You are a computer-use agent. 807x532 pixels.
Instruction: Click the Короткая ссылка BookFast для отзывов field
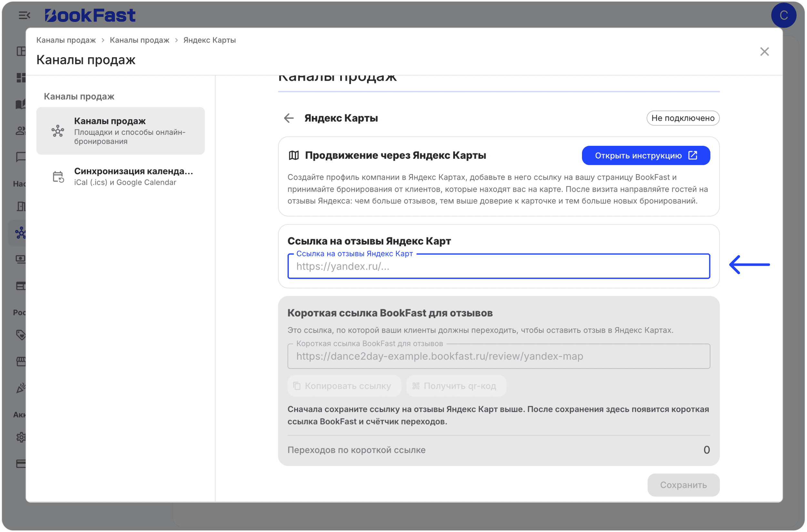(498, 356)
